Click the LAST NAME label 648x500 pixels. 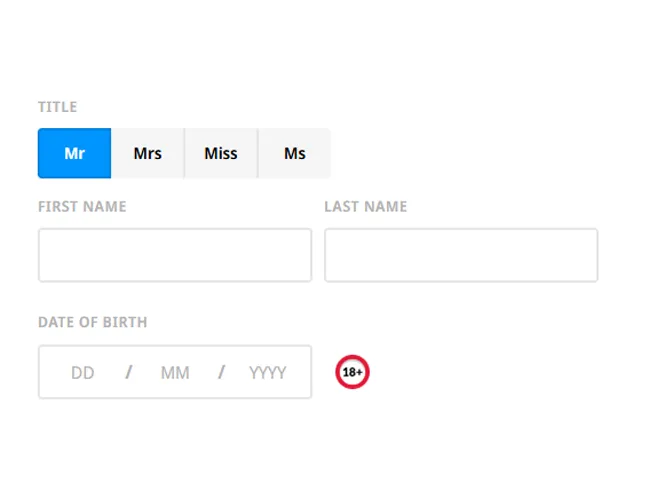point(365,207)
